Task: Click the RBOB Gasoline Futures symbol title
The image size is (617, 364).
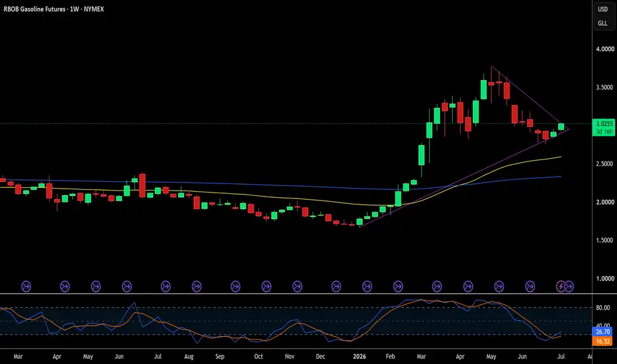Action: click(34, 9)
